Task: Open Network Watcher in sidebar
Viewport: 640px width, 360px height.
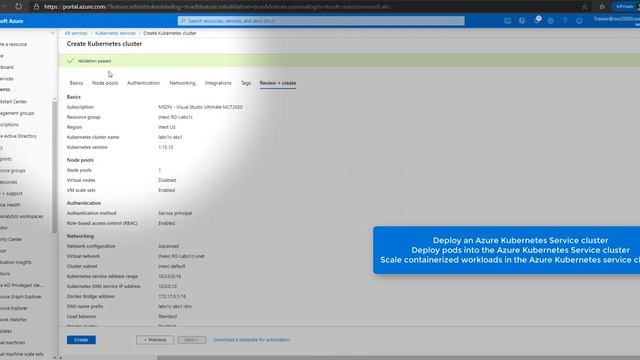Action: (x=13, y=320)
